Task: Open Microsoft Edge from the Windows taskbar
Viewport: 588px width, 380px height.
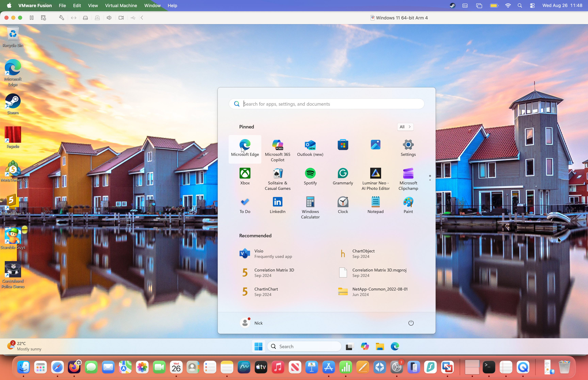Action: [395, 346]
